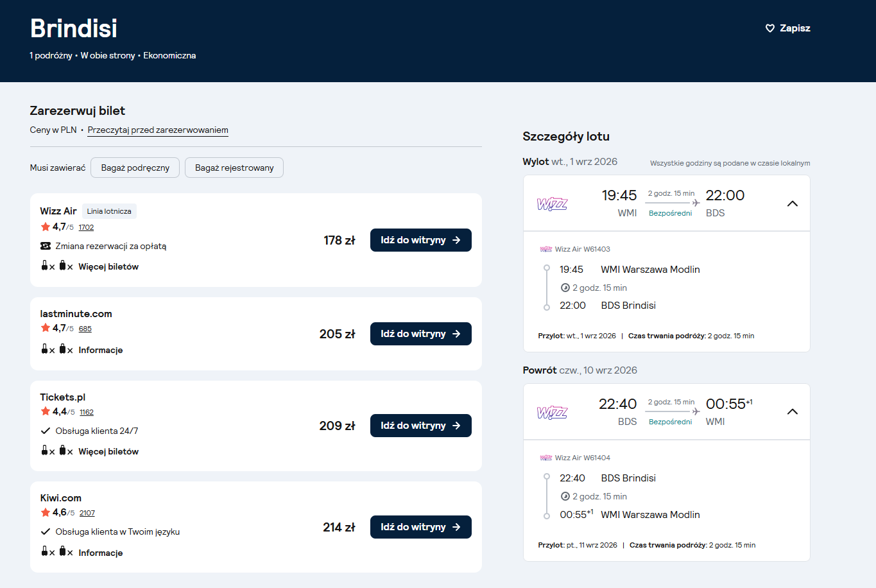Open Informacje under lastminute.com
876x588 pixels.
point(101,350)
